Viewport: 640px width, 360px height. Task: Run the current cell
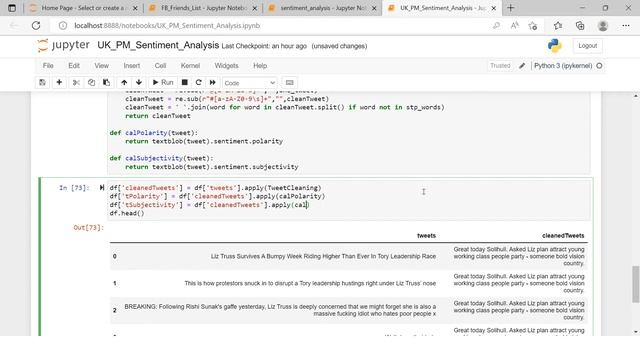pyautogui.click(x=163, y=82)
